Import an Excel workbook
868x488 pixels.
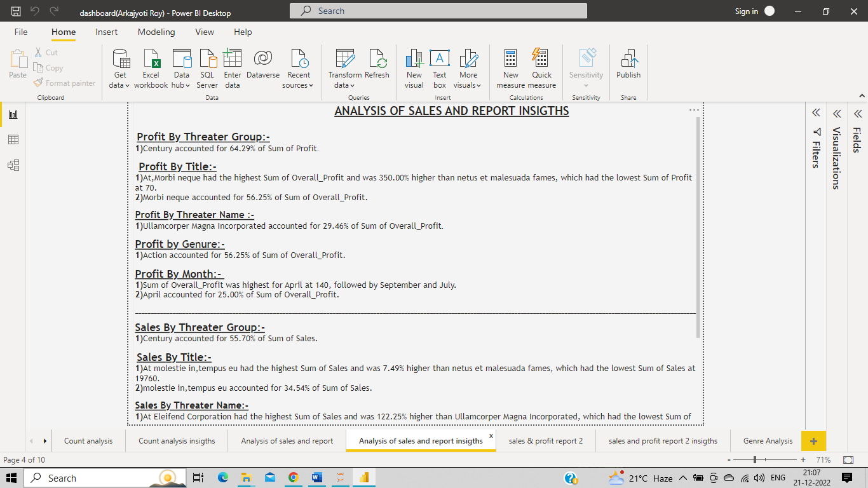(151, 68)
